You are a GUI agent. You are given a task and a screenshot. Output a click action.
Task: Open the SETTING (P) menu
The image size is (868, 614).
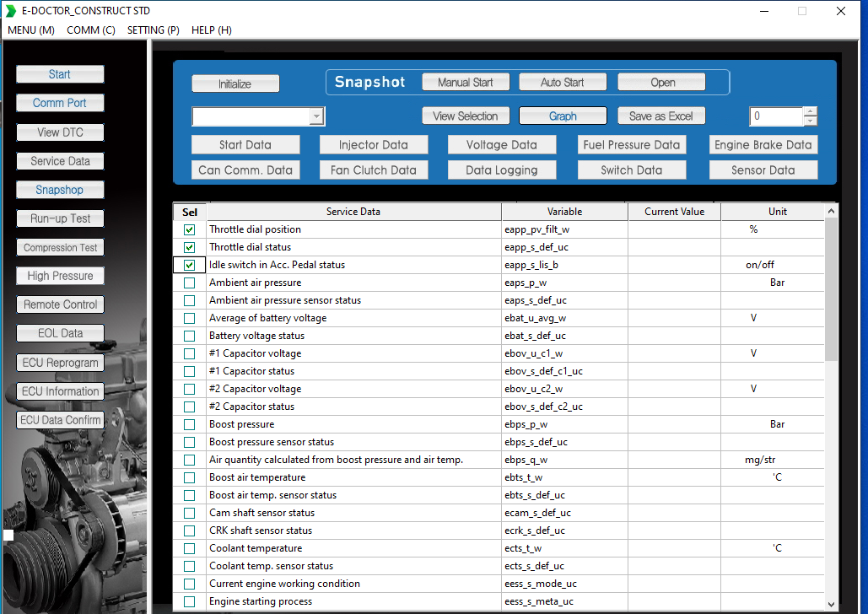(154, 30)
